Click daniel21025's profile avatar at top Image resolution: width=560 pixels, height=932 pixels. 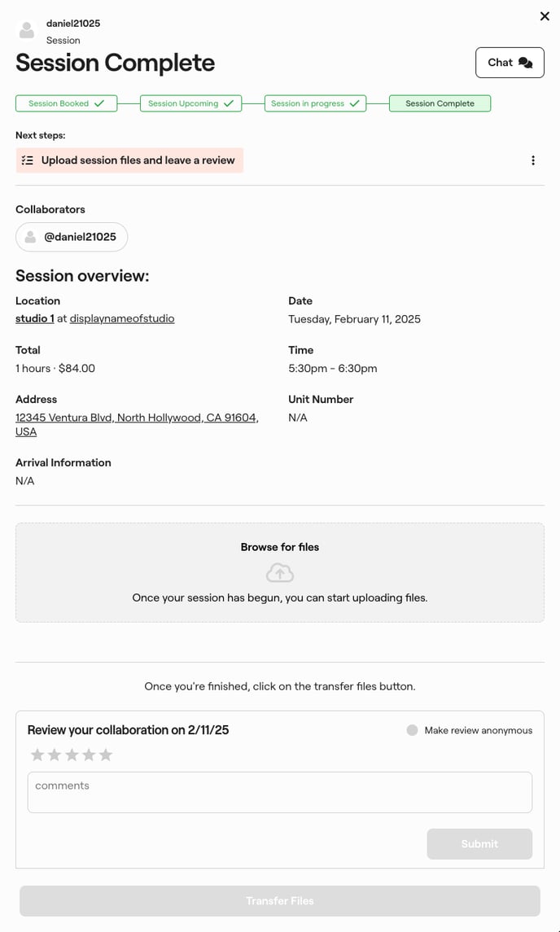coord(28,32)
